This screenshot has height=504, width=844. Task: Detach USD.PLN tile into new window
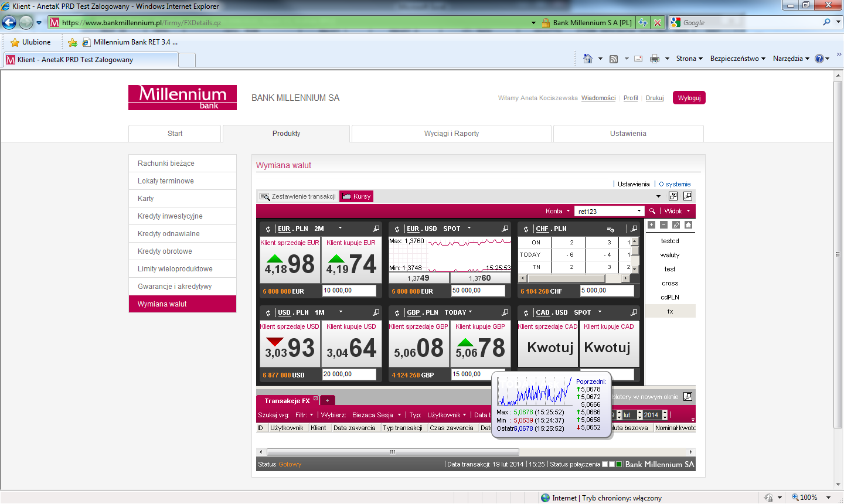point(376,312)
